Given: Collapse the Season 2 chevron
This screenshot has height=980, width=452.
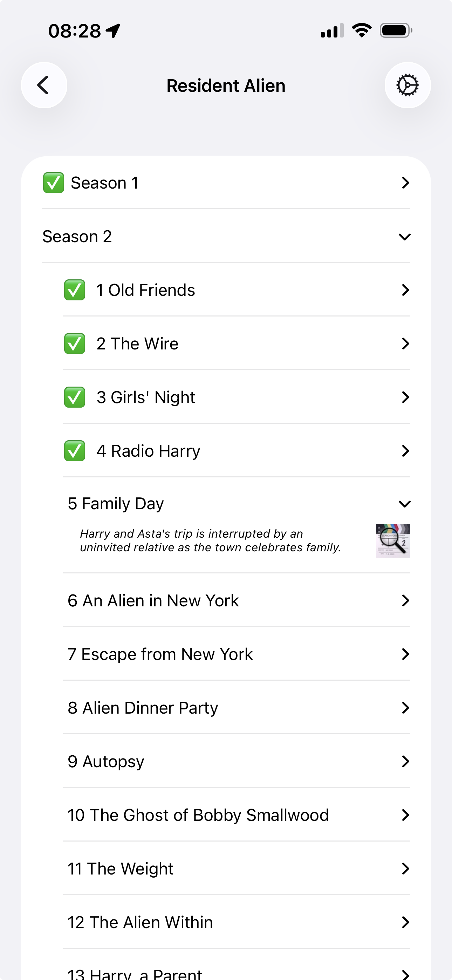Looking at the screenshot, I should pos(404,237).
